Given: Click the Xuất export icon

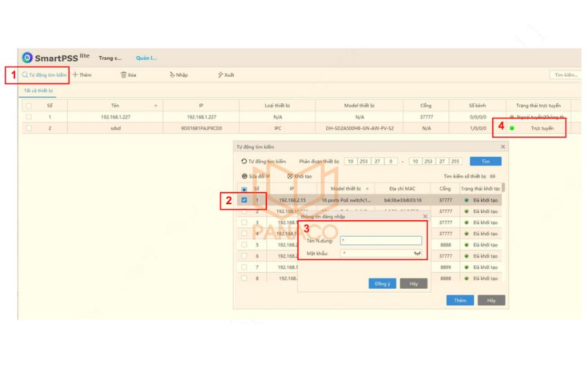Looking at the screenshot, I should point(220,75).
